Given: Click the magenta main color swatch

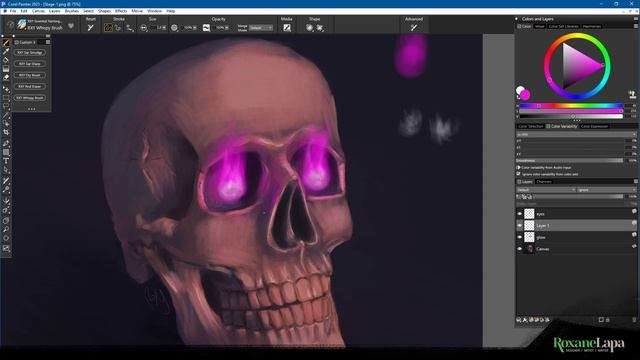Looking at the screenshot, I should click(x=525, y=95).
